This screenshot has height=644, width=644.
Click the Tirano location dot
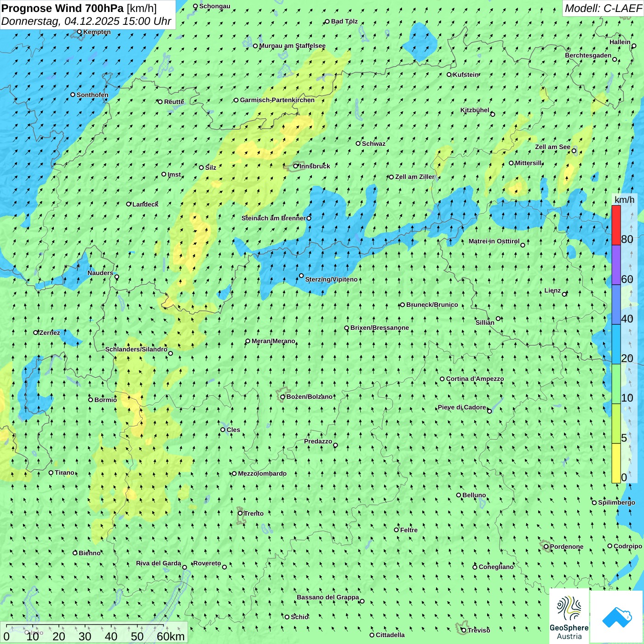pos(51,472)
